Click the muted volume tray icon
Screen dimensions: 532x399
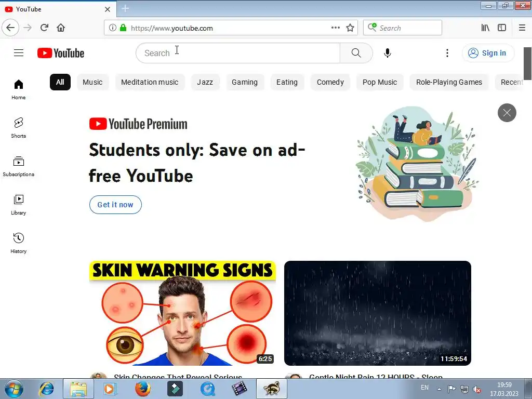click(x=477, y=389)
